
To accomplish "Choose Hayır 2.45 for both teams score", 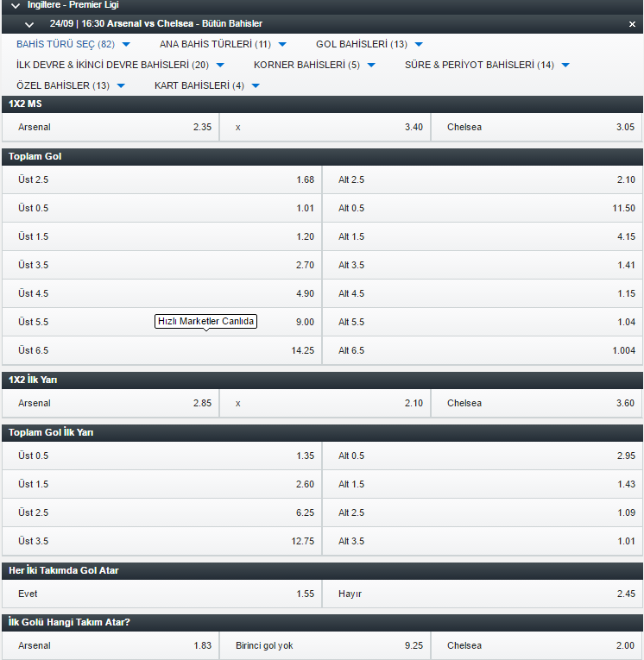I will [x=483, y=594].
